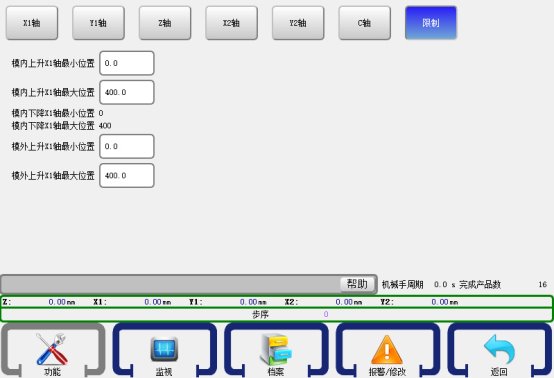Switch to the Y2轴 tab

(298, 23)
